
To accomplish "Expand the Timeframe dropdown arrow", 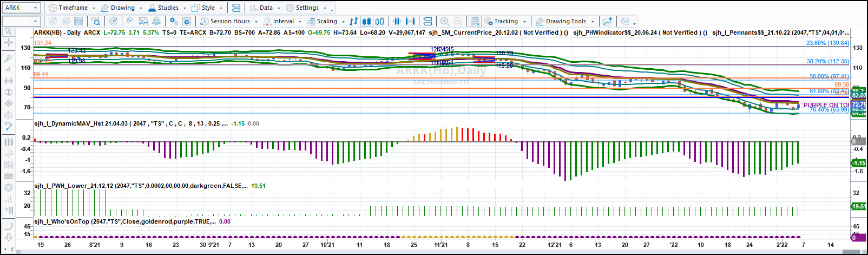I will tap(94, 8).
